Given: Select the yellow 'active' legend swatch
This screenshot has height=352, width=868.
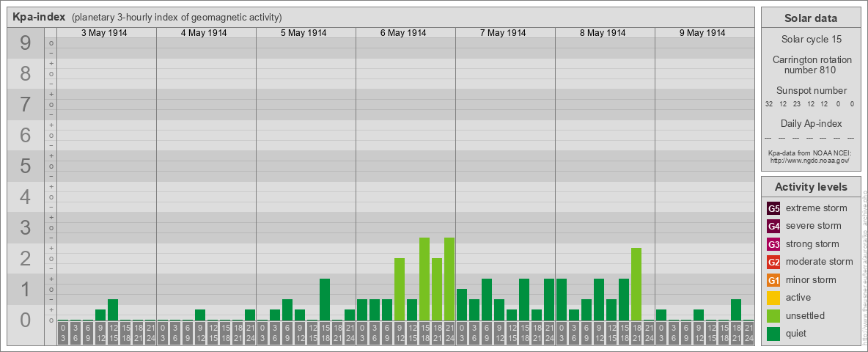Looking at the screenshot, I should coord(773,298).
